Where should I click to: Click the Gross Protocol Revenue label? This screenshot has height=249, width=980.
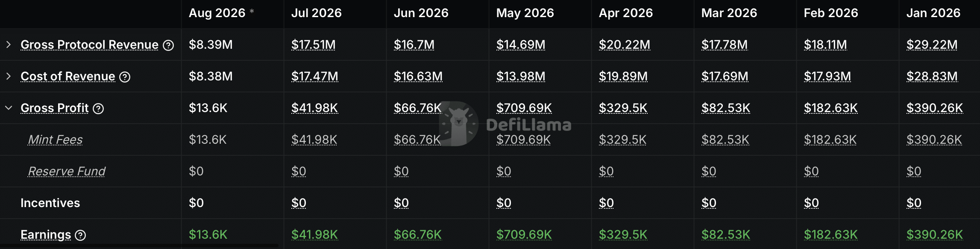(89, 44)
